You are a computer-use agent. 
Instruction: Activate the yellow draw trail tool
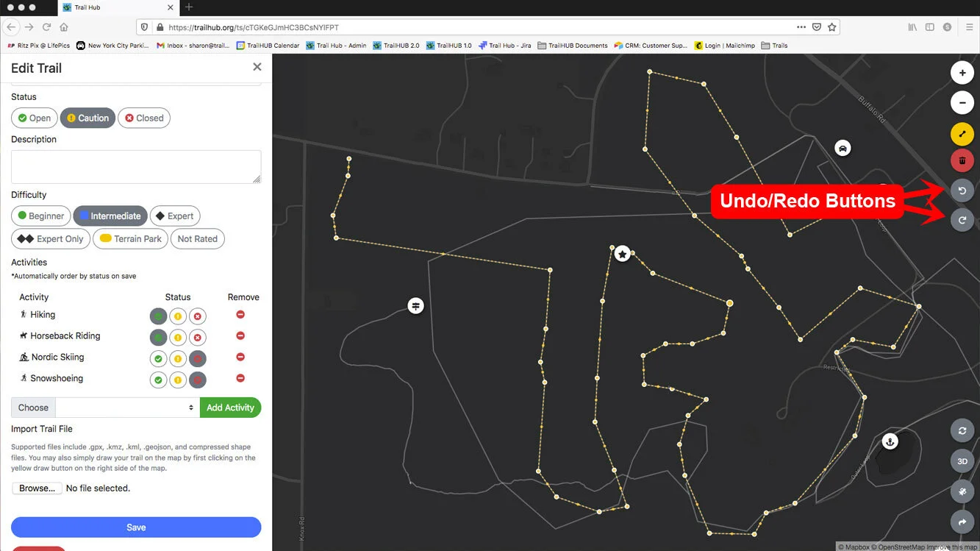(962, 134)
